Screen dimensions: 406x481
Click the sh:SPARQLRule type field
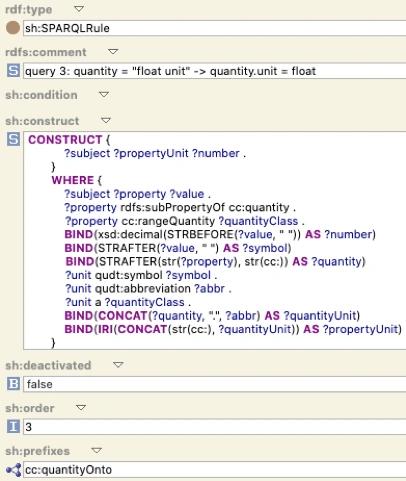(x=215, y=28)
